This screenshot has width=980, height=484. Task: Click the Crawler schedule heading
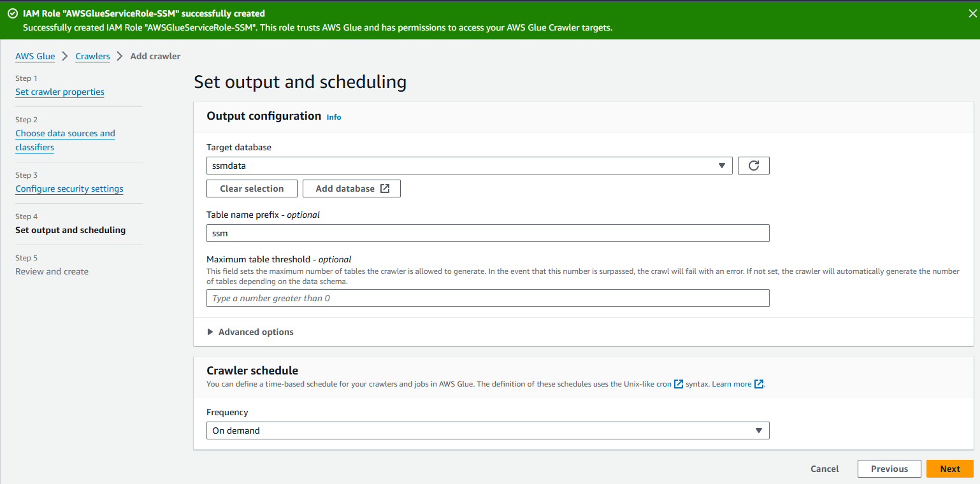coord(252,371)
